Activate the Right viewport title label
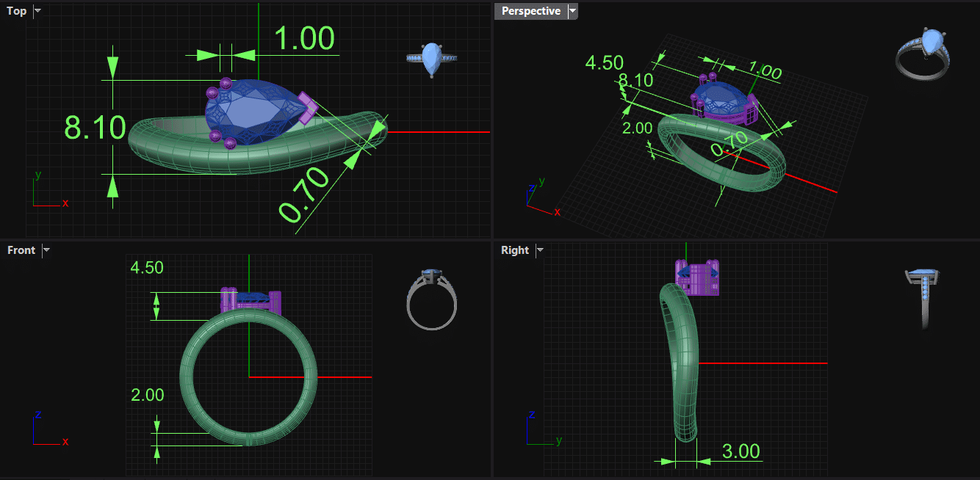The height and width of the screenshot is (480, 980). [514, 250]
